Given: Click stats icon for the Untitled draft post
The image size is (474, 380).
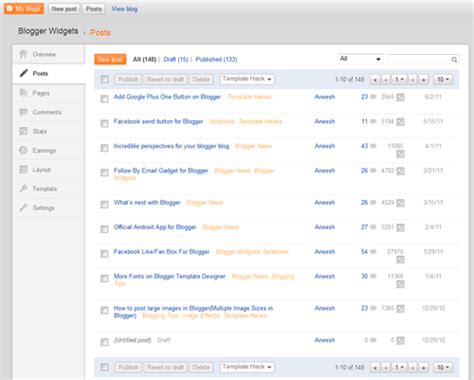Looking at the screenshot, I should (x=400, y=340).
